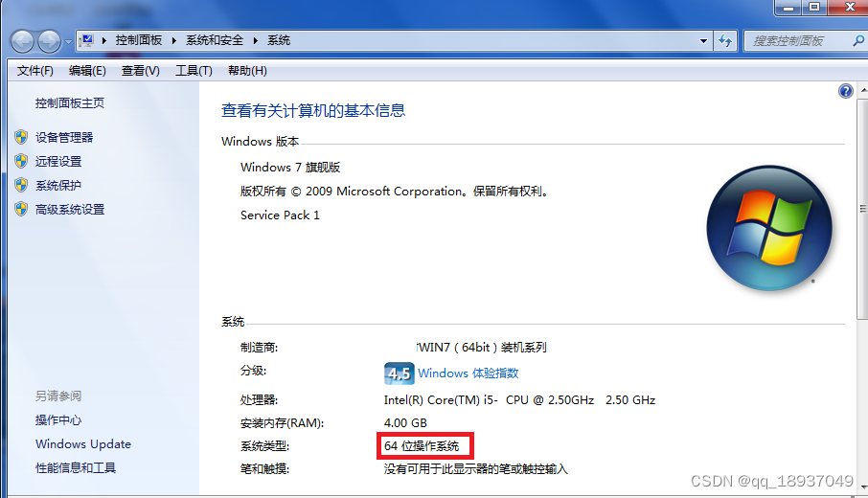The height and width of the screenshot is (498, 868).
Task: Open 性能信息和工具 link
Action: tap(76, 468)
